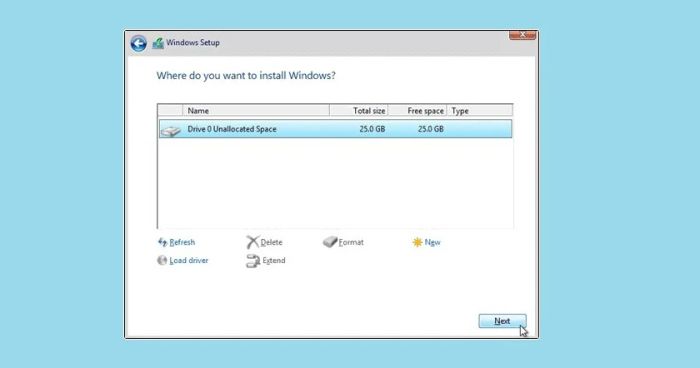700x368 pixels.
Task: Choose the Delete link
Action: pos(271,242)
